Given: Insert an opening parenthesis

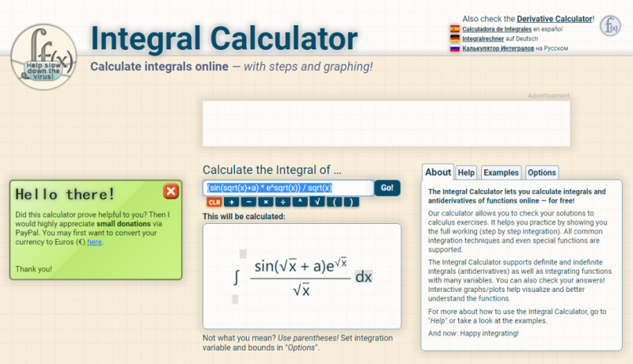Looking at the screenshot, I should click(x=334, y=202).
